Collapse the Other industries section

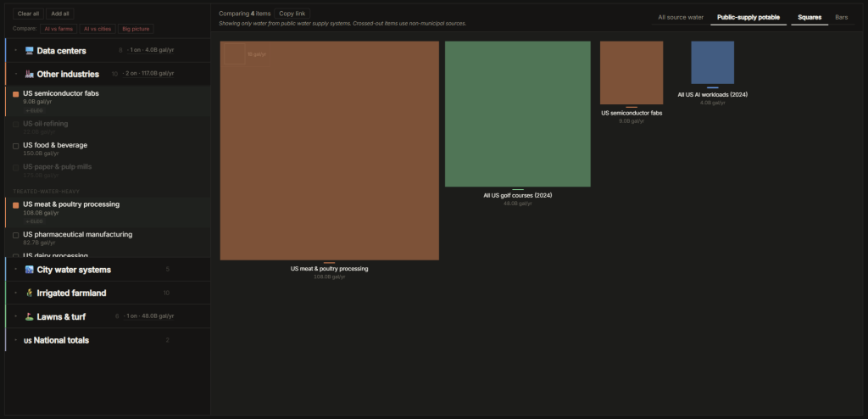coord(16,75)
